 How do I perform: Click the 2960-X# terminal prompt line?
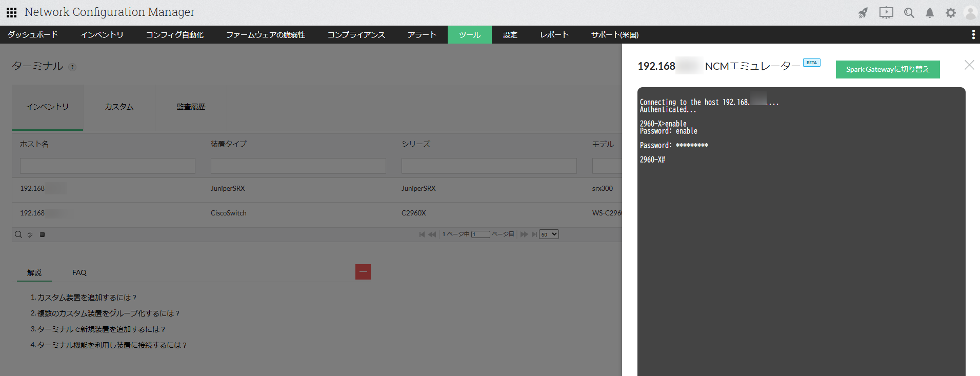pos(652,160)
